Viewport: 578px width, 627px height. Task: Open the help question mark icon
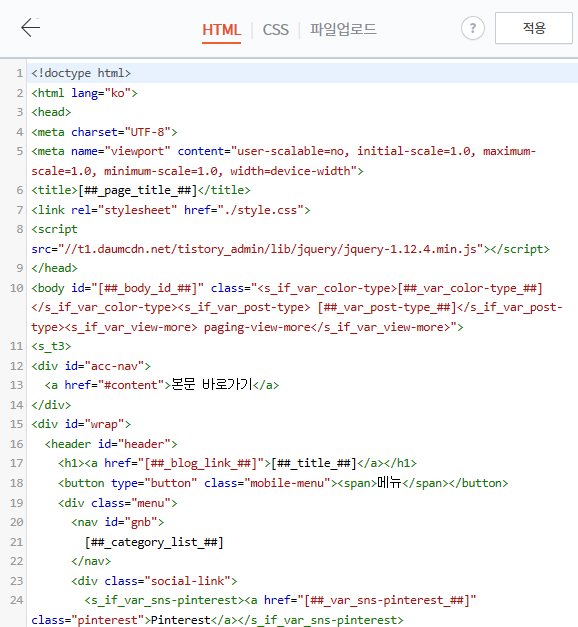pos(473,28)
